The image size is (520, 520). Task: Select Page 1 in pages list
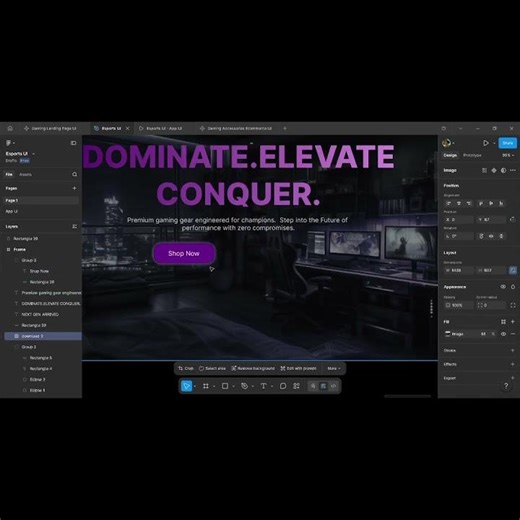tap(41, 200)
